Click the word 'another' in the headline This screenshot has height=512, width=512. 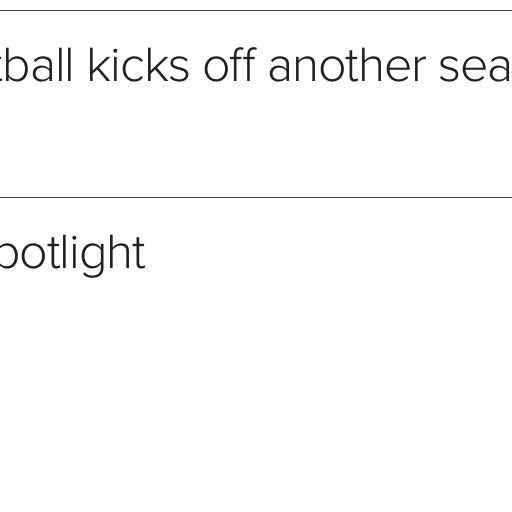pyautogui.click(x=347, y=65)
